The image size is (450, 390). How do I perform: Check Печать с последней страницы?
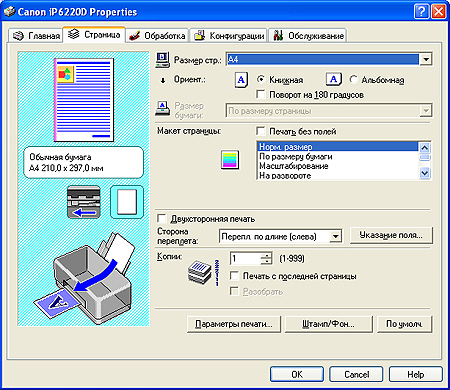coord(234,276)
